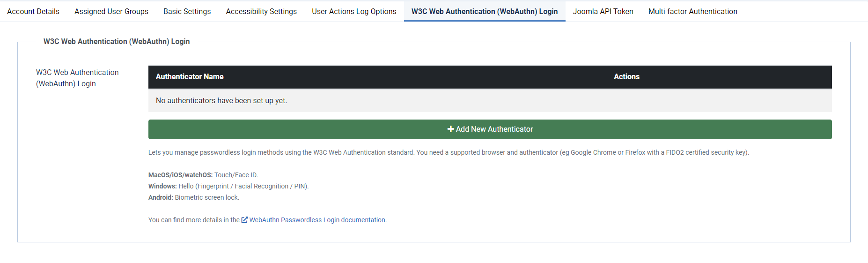Click the W3C Web Authentication fieldset legend
The width and height of the screenshot is (868, 263).
click(x=117, y=41)
